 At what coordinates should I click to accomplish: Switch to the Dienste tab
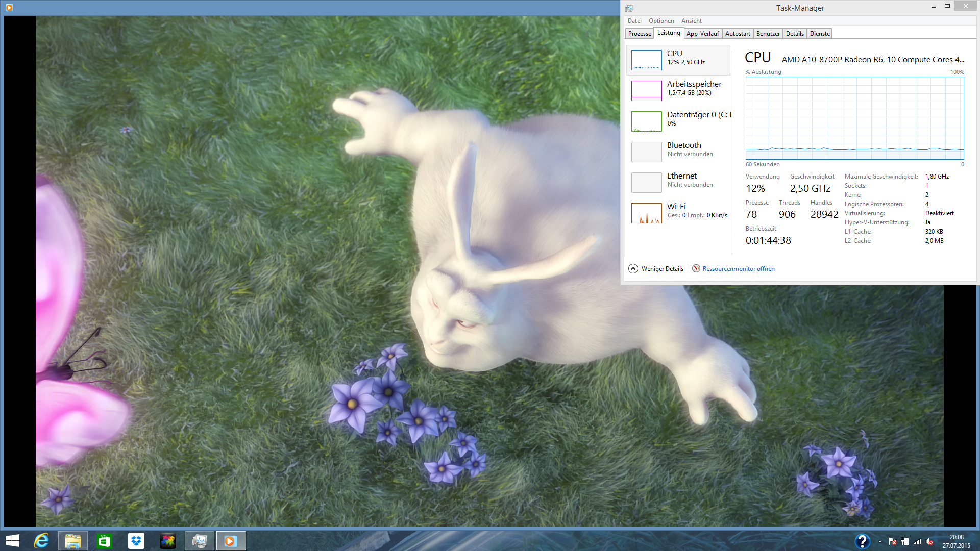coord(819,34)
